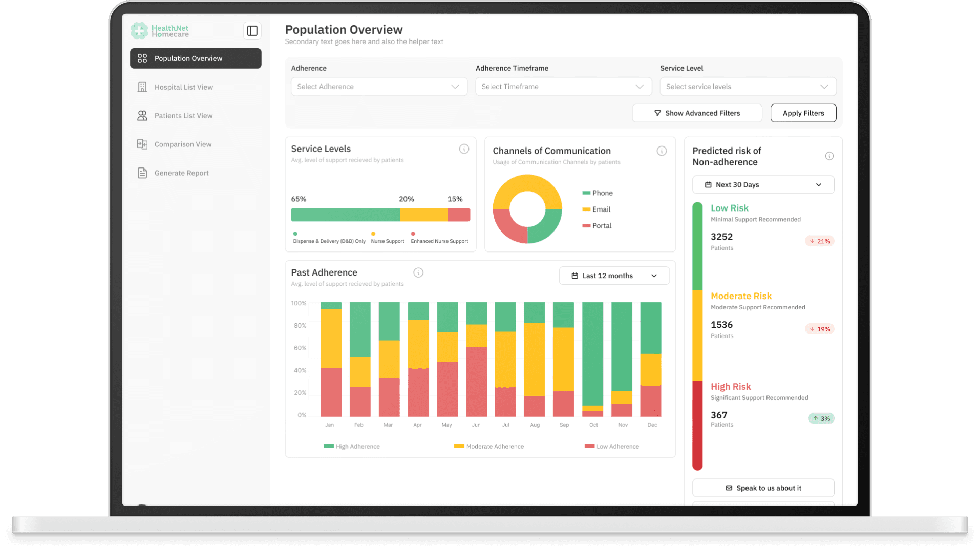Click the Hospital List View building icon
Image resolution: width=980 pixels, height=547 pixels.
click(142, 87)
